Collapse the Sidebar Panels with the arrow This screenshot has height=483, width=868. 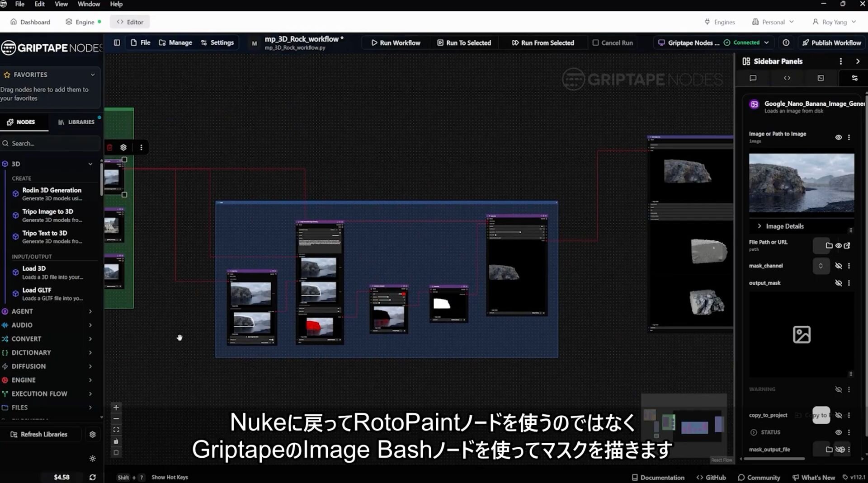pyautogui.click(x=858, y=61)
